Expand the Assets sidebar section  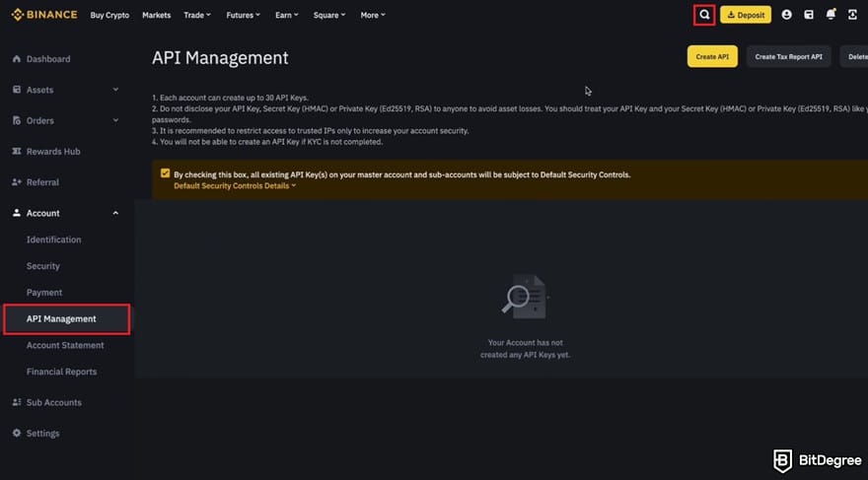pyautogui.click(x=115, y=90)
